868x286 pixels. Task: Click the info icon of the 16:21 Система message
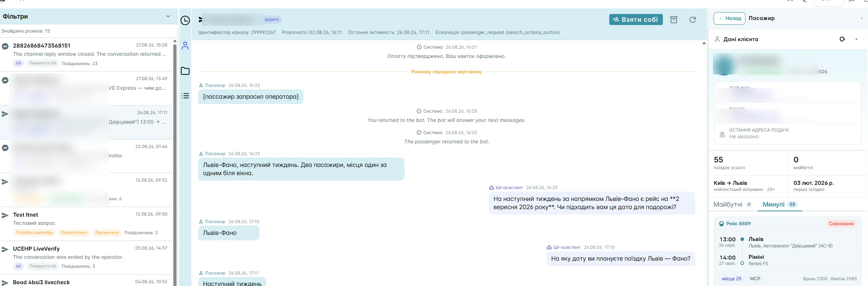point(419,47)
